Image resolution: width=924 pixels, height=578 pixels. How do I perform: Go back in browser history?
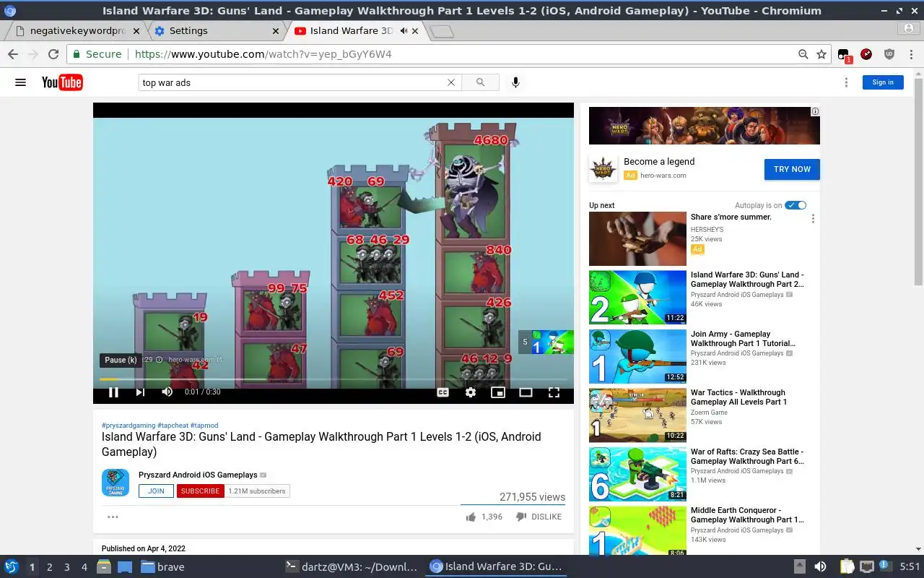click(13, 54)
